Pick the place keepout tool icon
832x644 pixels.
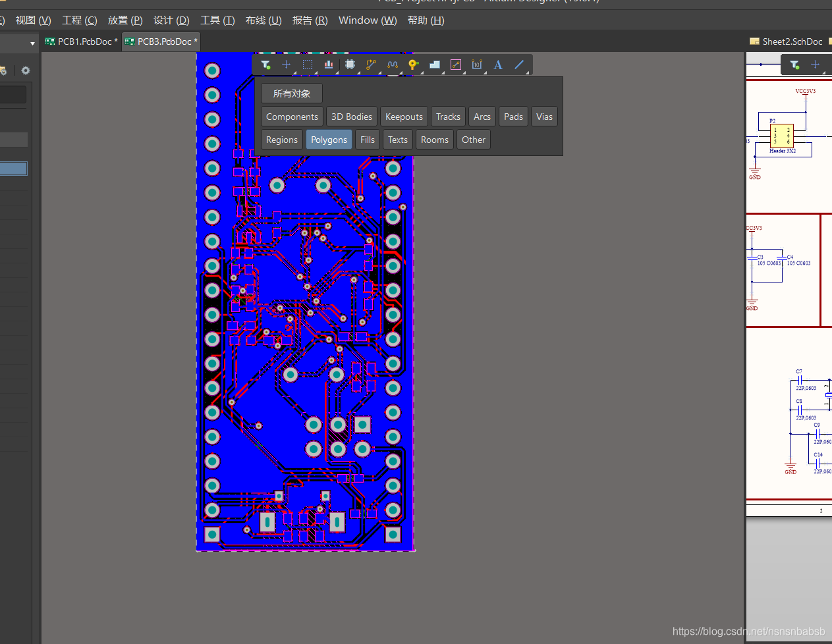[456, 65]
